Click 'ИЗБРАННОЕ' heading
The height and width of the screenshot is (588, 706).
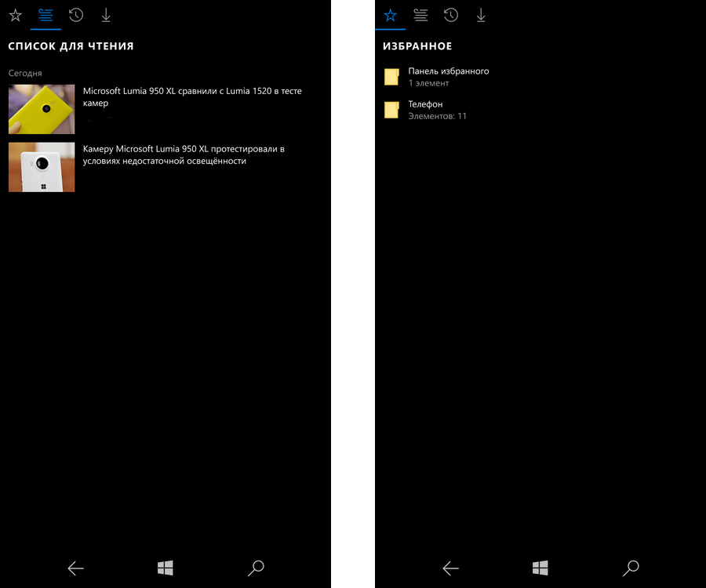[417, 46]
